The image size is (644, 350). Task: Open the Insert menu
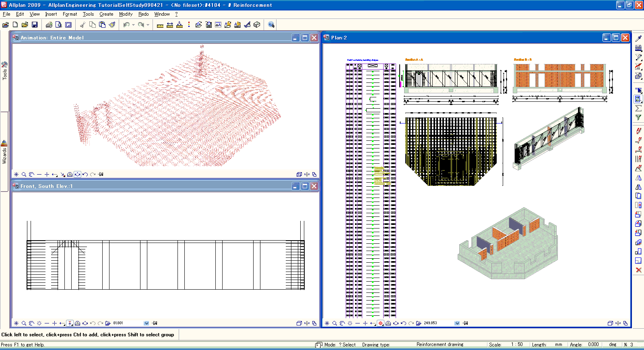[51, 14]
